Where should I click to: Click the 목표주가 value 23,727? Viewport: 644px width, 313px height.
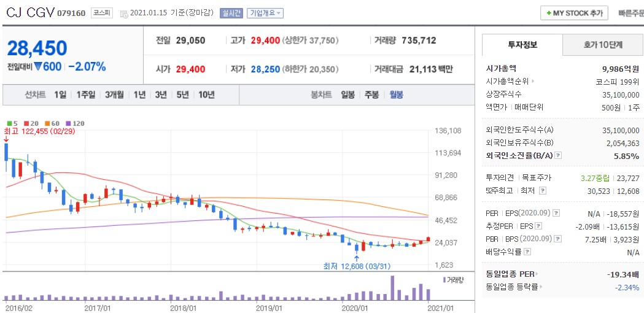(x=629, y=178)
